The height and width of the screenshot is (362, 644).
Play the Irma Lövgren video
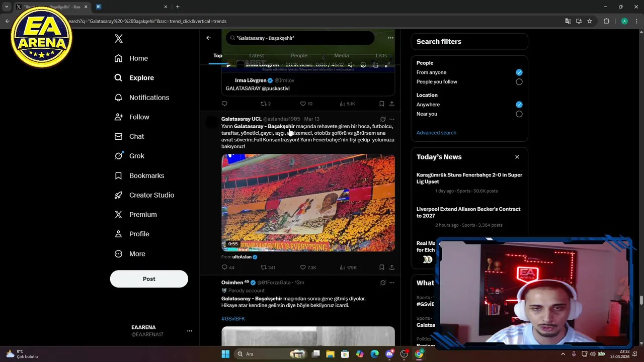click(x=228, y=65)
